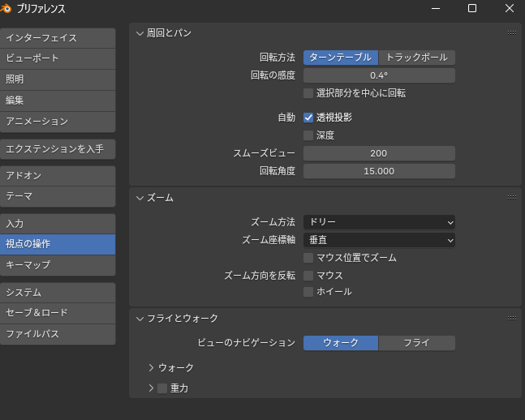Go to the アドオン tab
Image resolution: width=525 pixels, height=420 pixels.
58,175
